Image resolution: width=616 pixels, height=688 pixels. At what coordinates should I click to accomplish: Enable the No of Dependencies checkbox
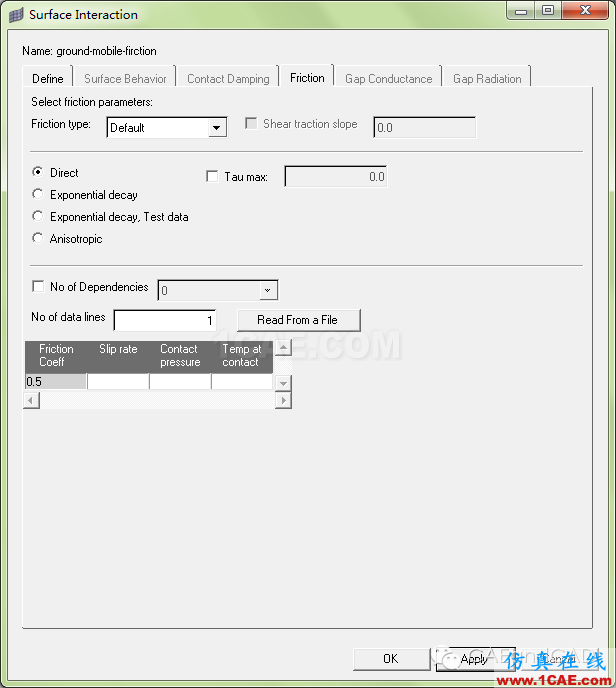click(38, 287)
